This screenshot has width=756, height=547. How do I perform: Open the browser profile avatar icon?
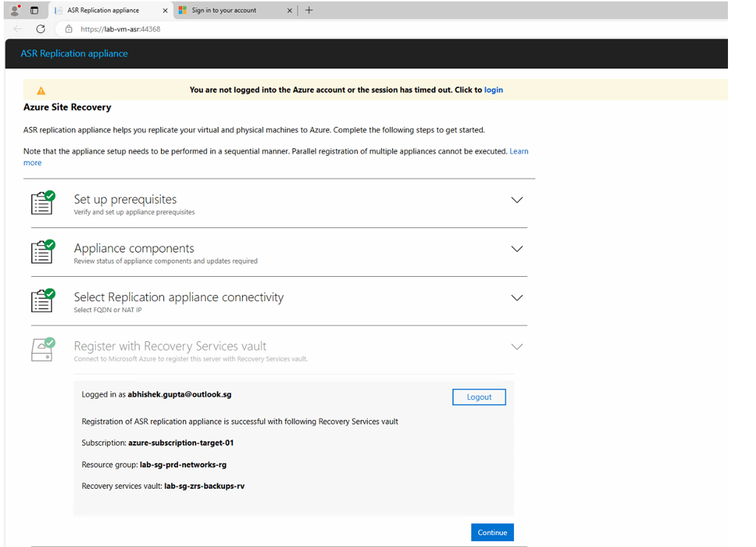[16, 10]
